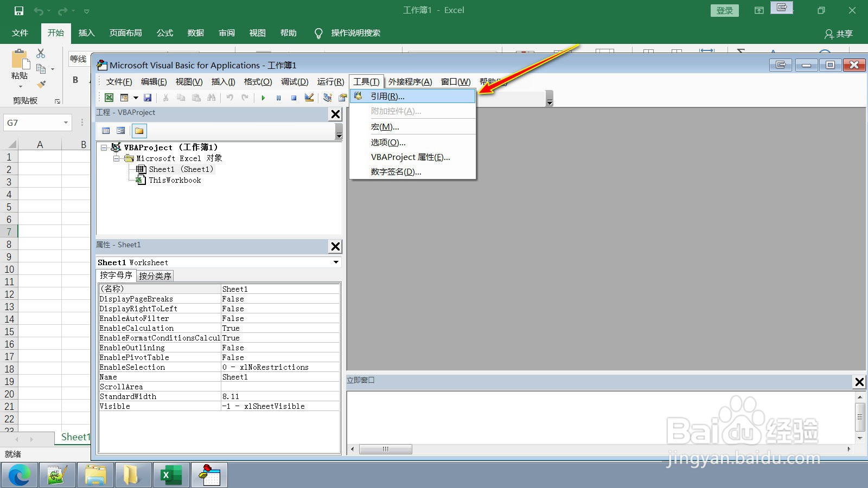
Task: Open the 窗口(W) menu
Action: [456, 81]
